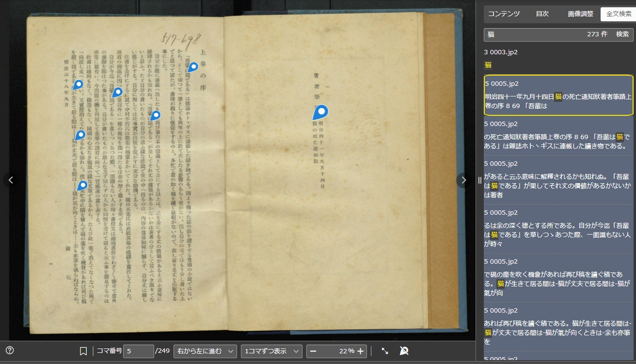Open the 1コマずつ表示 dropdown
The width and height of the screenshot is (636, 364).
tap(271, 351)
